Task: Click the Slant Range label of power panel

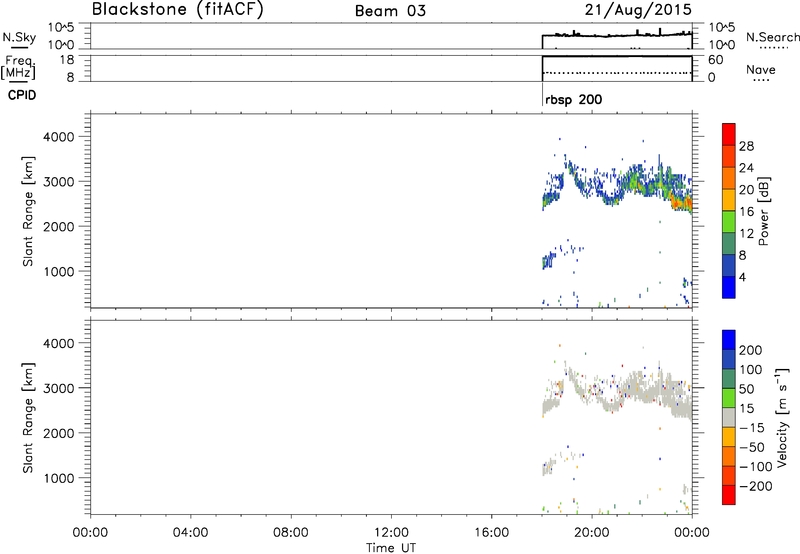Action: coord(28,211)
